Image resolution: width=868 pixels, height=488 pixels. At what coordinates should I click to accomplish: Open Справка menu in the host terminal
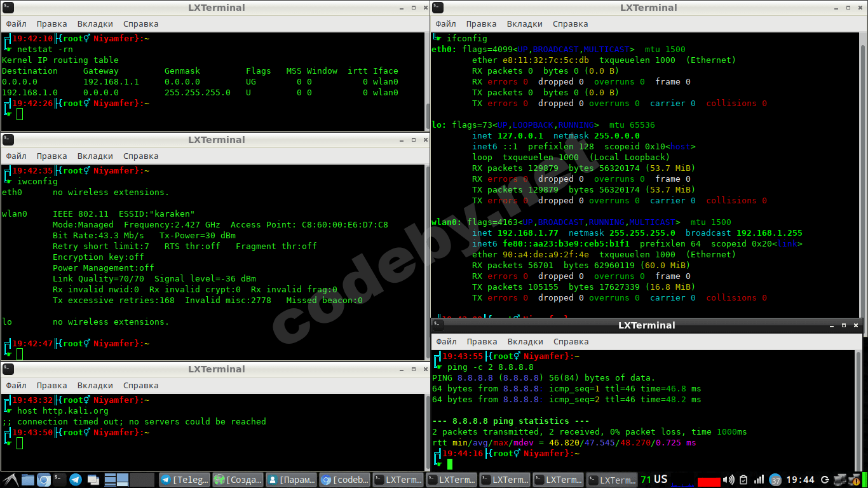140,386
